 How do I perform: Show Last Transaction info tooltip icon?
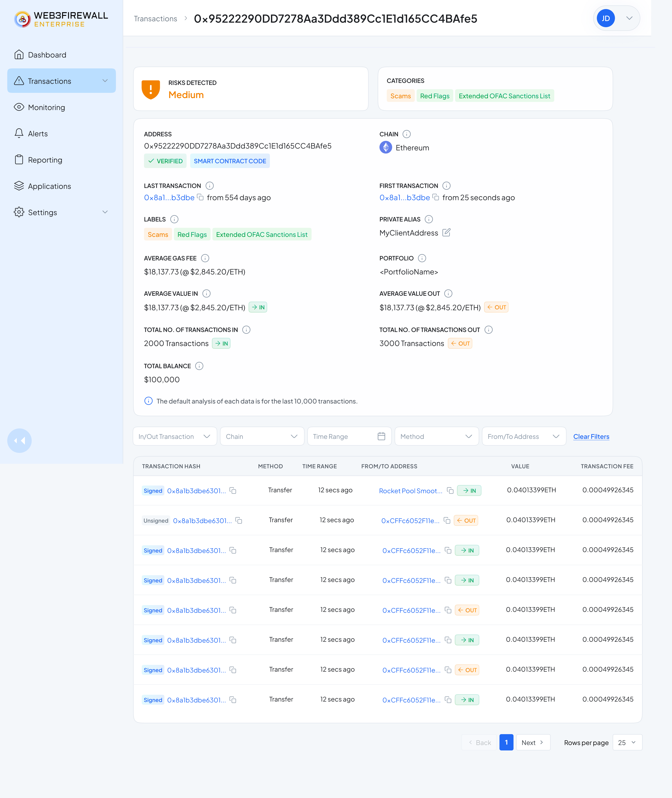coord(209,185)
